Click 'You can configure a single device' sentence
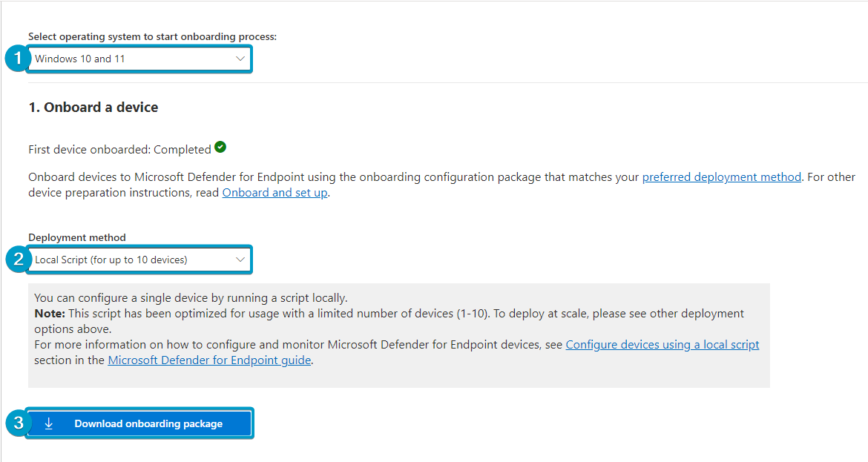The width and height of the screenshot is (868, 462). point(191,298)
